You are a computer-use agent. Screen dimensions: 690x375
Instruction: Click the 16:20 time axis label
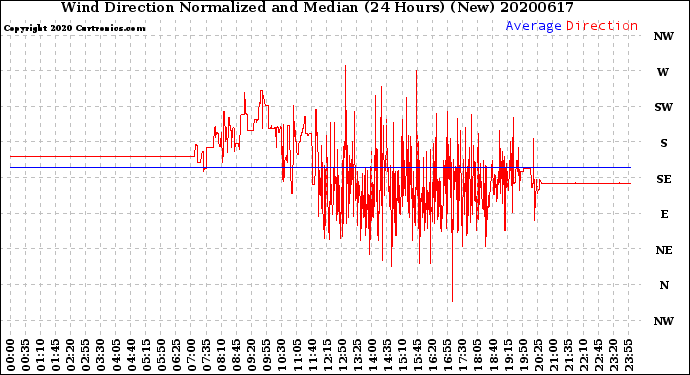click(x=433, y=355)
